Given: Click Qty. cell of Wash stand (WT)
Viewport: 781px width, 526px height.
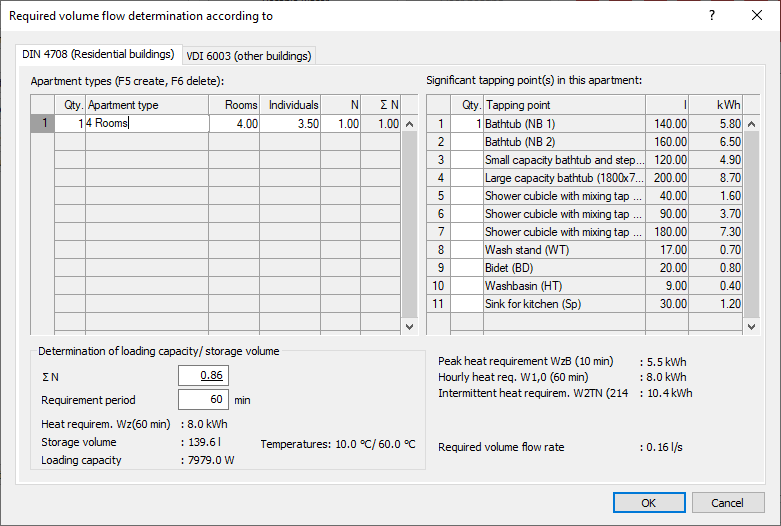Looking at the screenshot, I should pyautogui.click(x=467, y=250).
